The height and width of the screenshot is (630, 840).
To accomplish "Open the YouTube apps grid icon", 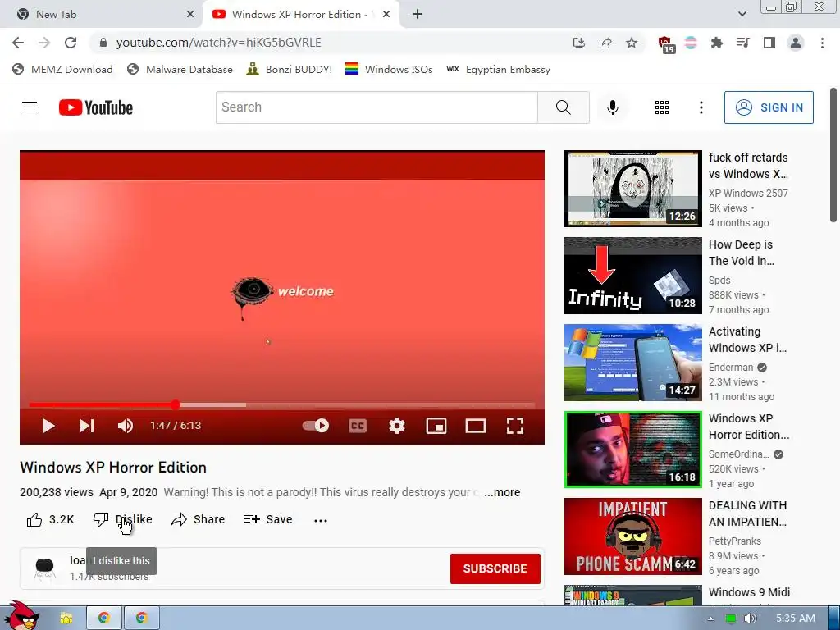I will tap(662, 107).
